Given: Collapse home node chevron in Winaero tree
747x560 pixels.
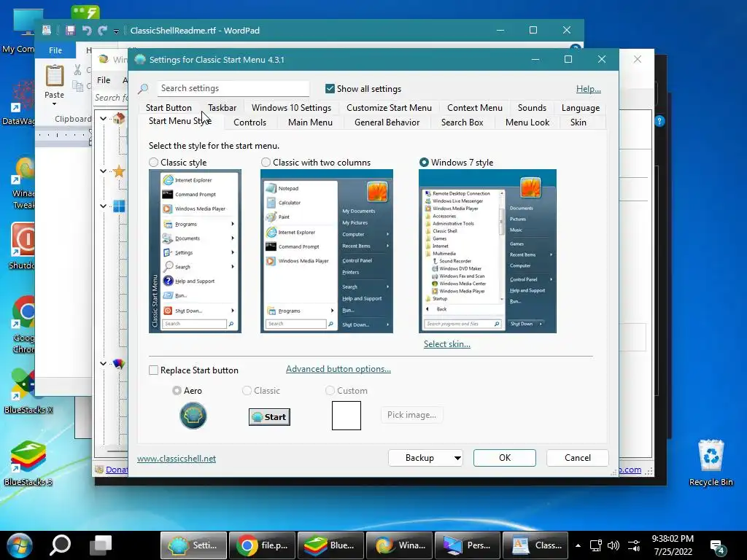Looking at the screenshot, I should pos(104,118).
